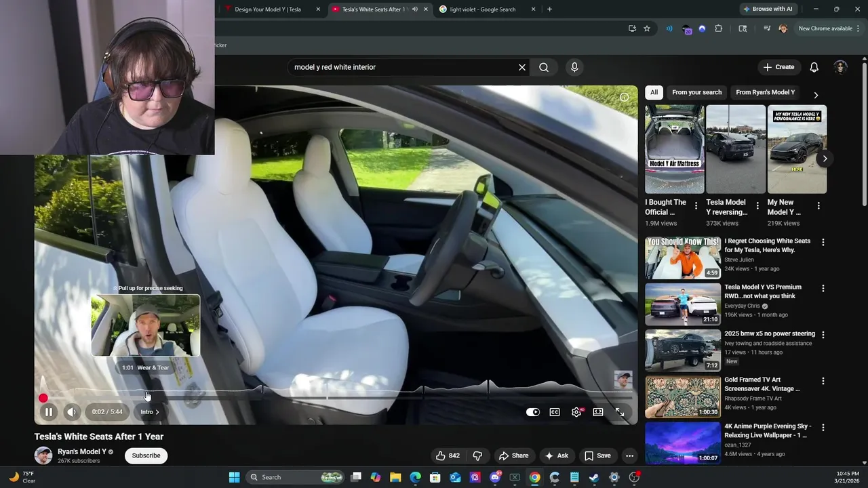
Task: Open the Windows Start menu
Action: pos(234,477)
